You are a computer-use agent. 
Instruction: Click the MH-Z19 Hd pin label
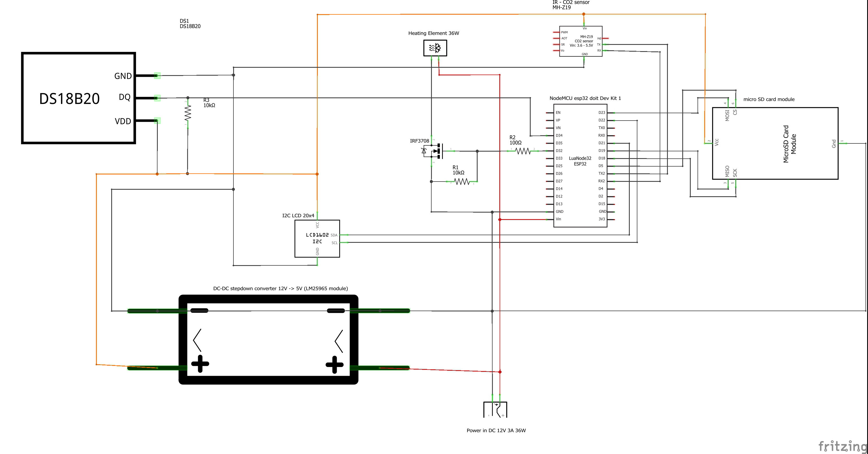click(599, 38)
